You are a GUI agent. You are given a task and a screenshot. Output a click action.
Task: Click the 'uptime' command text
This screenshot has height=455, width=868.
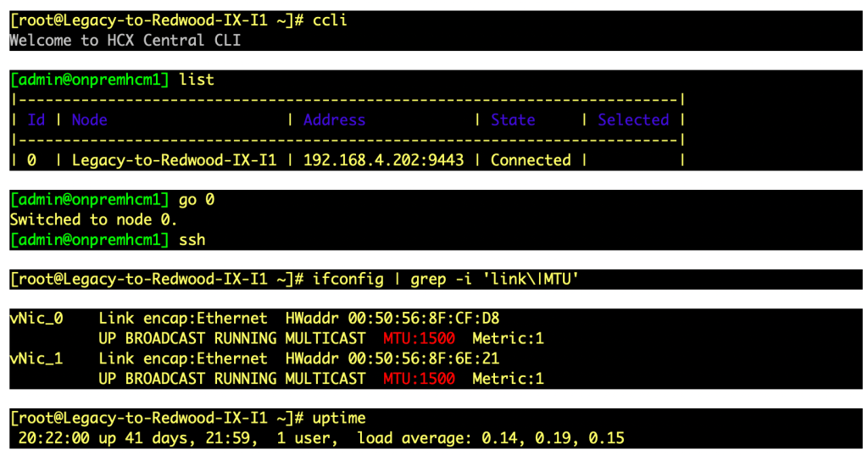[339, 419]
